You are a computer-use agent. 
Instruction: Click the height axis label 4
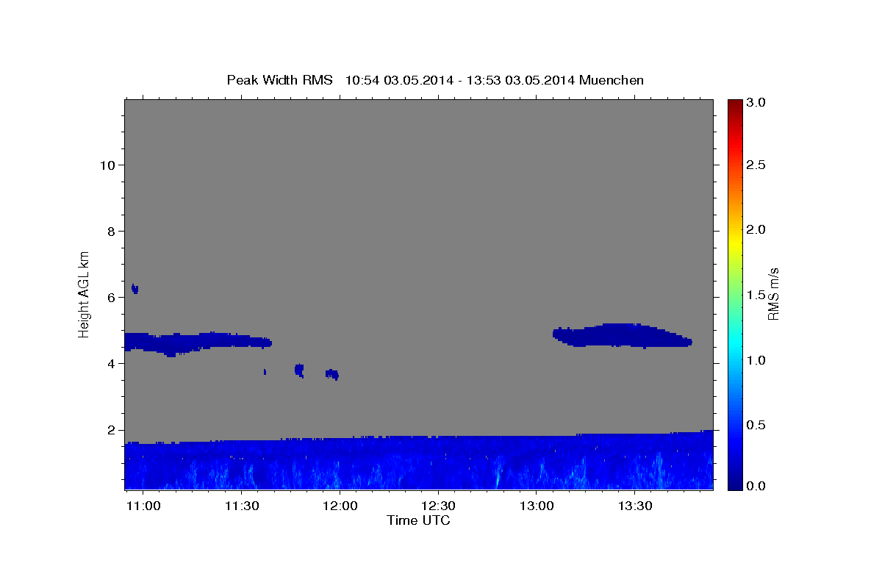point(111,363)
